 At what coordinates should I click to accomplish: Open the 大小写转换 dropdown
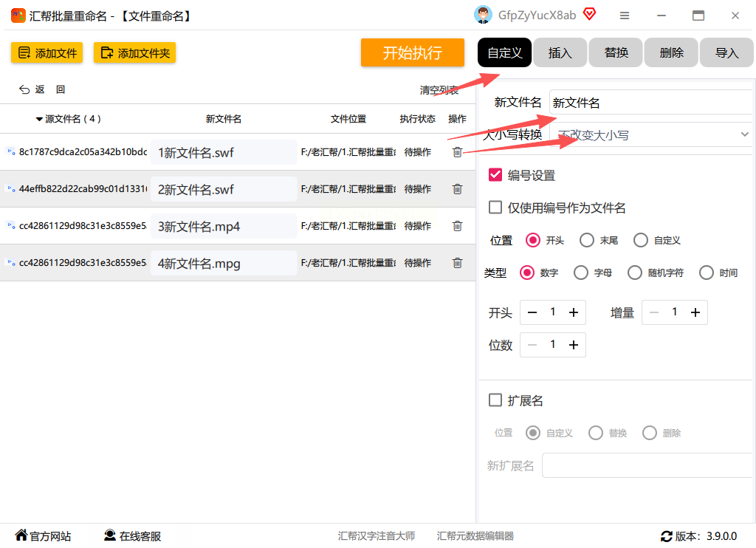(651, 135)
